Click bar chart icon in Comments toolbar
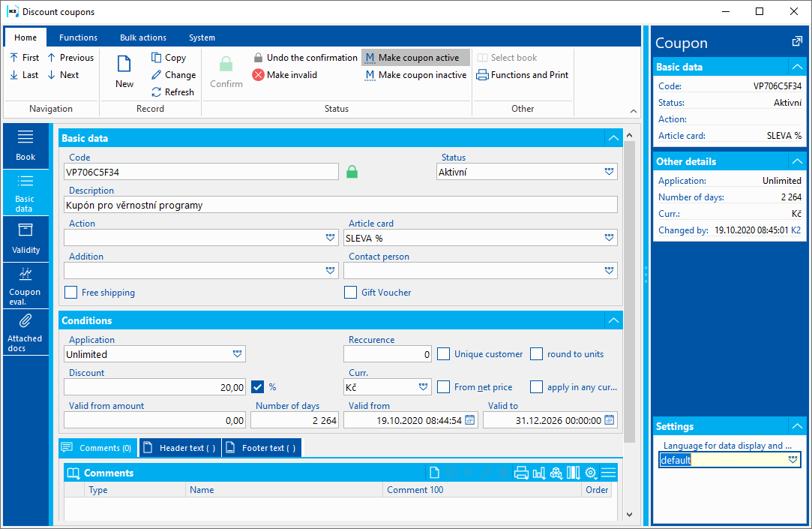812x529 pixels. [x=539, y=473]
